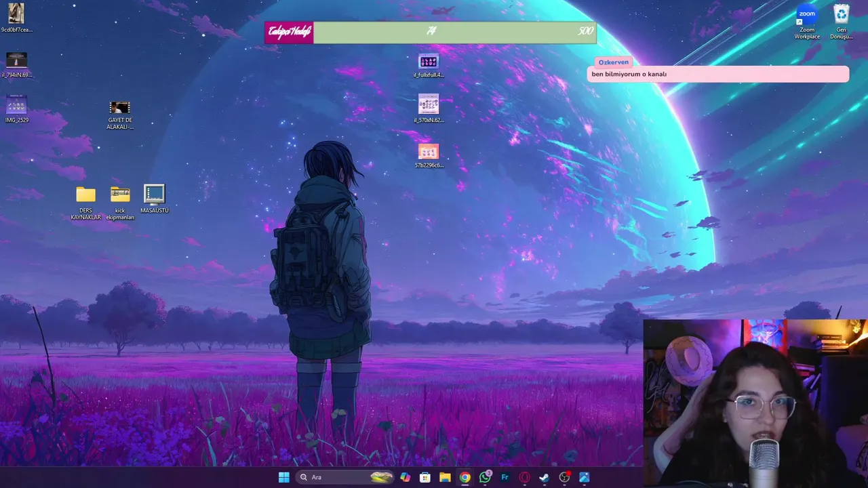868x488 pixels.
Task: Open File Explorer from taskbar
Action: coord(445,477)
